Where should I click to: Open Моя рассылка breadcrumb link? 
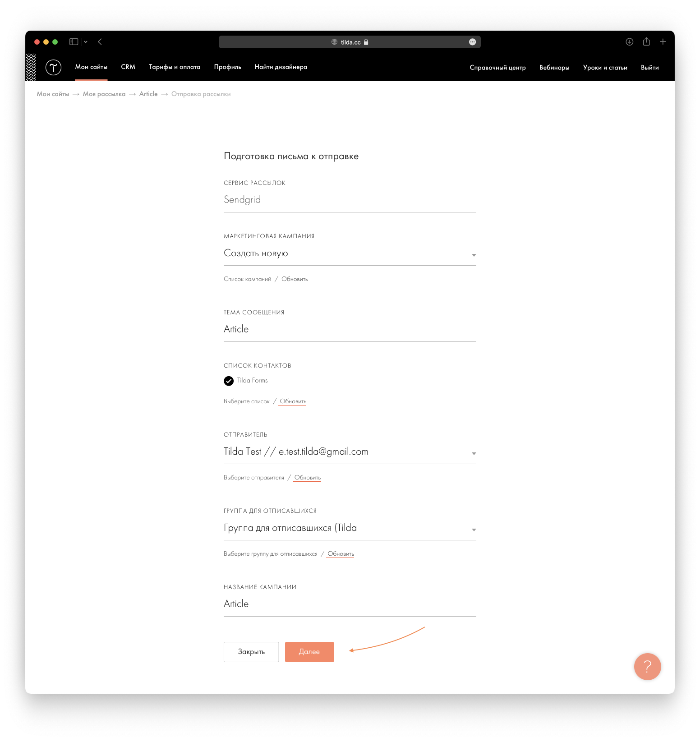pos(104,94)
